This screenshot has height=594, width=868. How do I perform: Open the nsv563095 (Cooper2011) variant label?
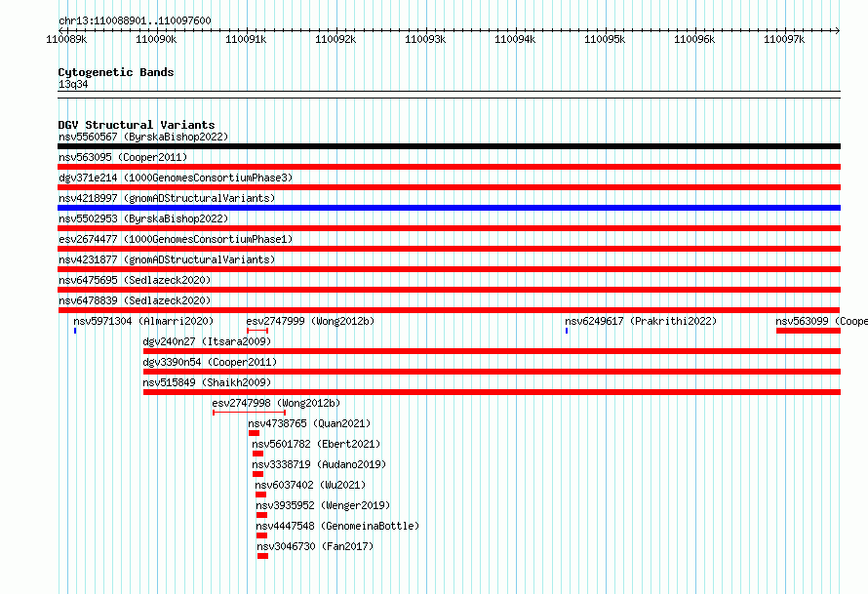tap(123, 157)
